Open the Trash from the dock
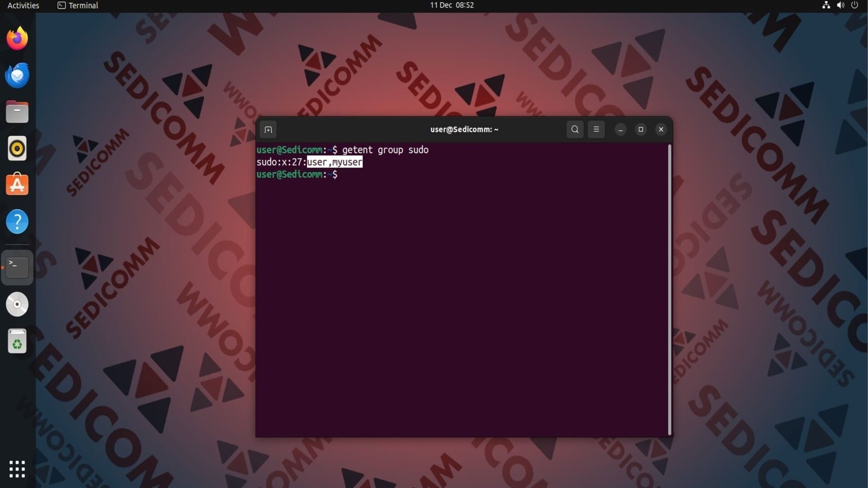Screen dimensions: 868x488 (17, 341)
